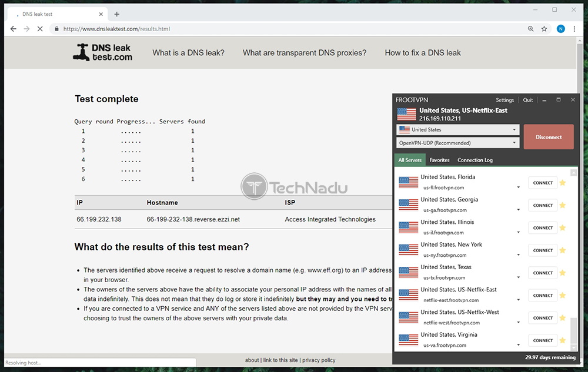Viewport: 588px width, 372px height.
Task: Expand us-ny.frootvpn.com server dropdown arrow
Action: pos(518,254)
